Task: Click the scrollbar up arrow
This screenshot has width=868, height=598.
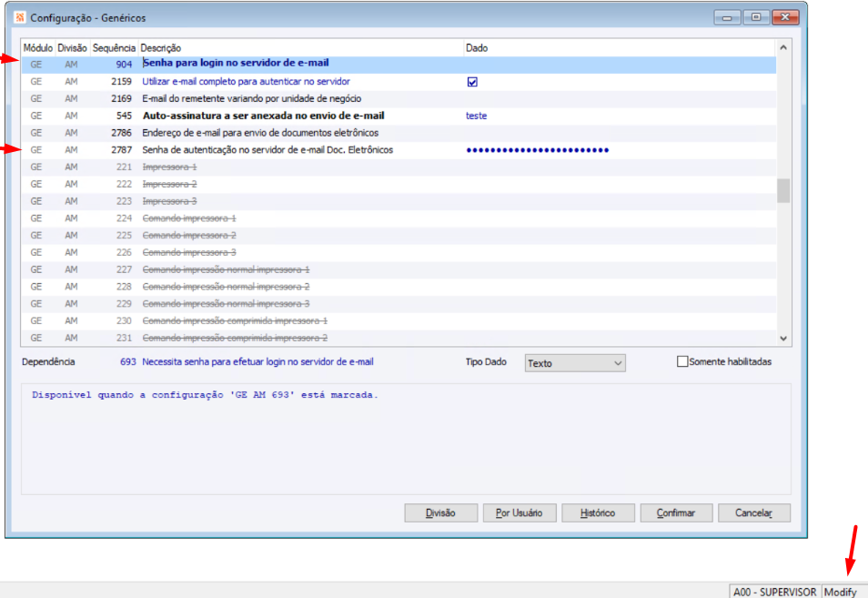Action: 783,47
